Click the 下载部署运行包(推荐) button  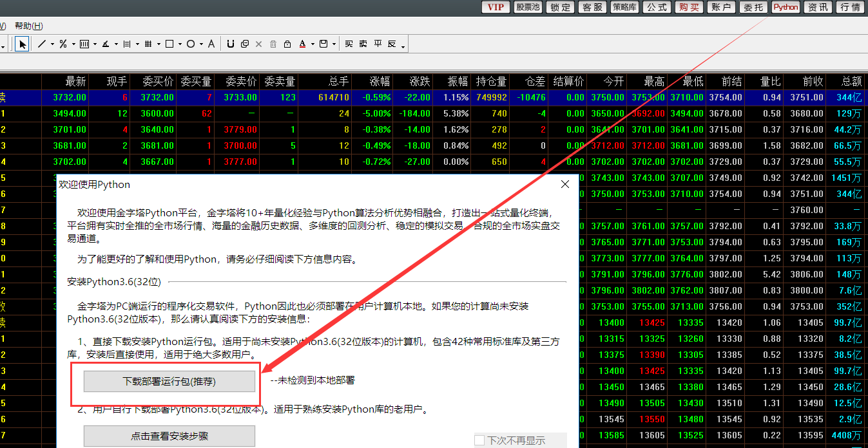[x=169, y=381]
